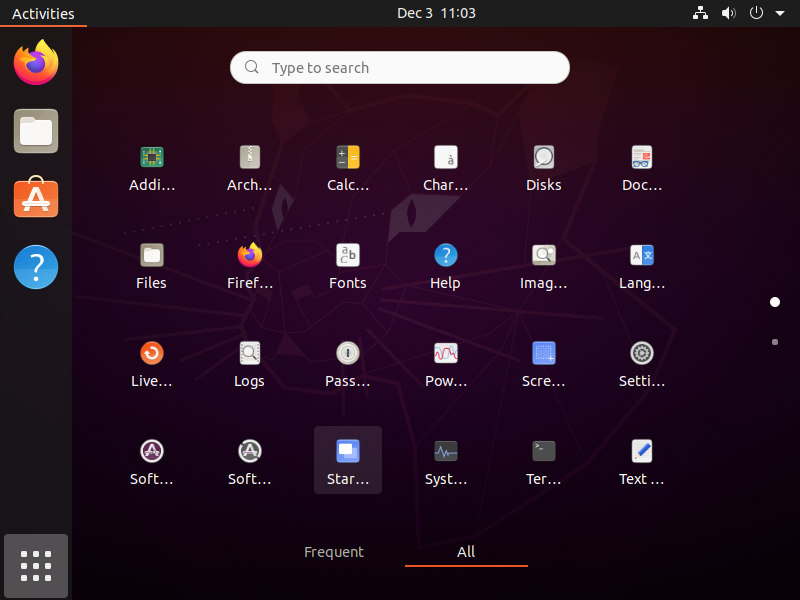Go to second page indicator dot
This screenshot has height=600, width=800.
(774, 342)
